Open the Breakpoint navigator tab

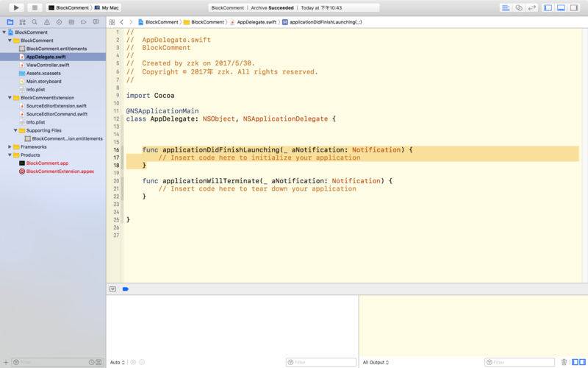[83, 22]
